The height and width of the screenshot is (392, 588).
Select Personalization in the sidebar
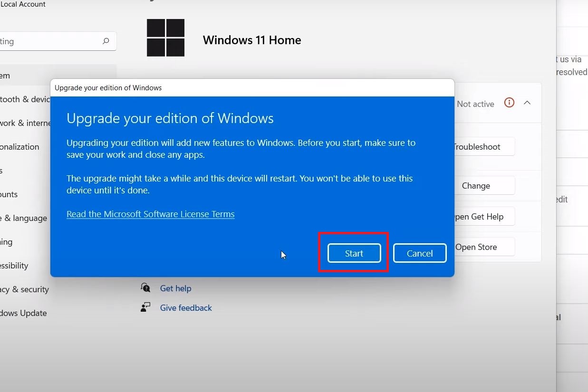pos(20,147)
